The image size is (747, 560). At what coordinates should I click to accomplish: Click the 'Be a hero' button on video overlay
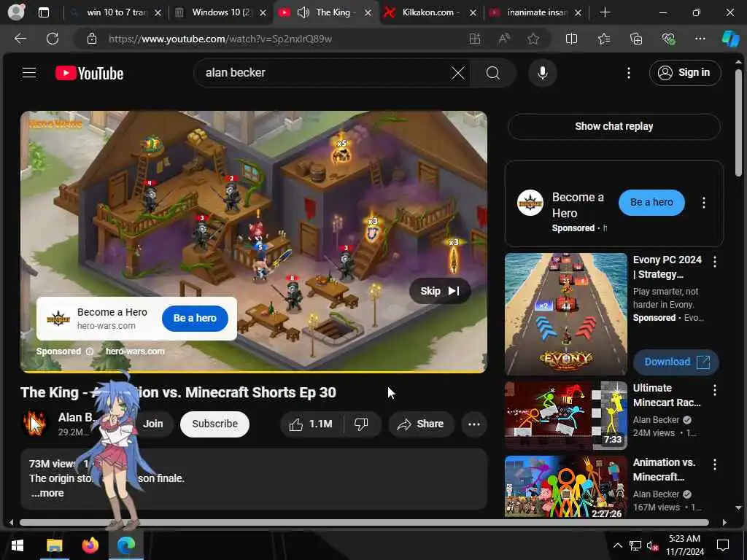click(x=194, y=318)
